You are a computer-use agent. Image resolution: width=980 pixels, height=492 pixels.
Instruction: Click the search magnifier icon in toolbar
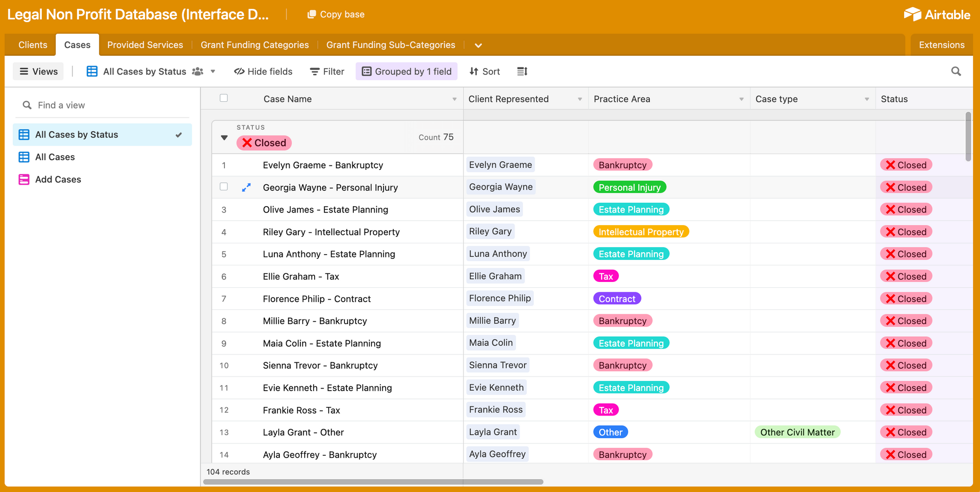coord(955,71)
